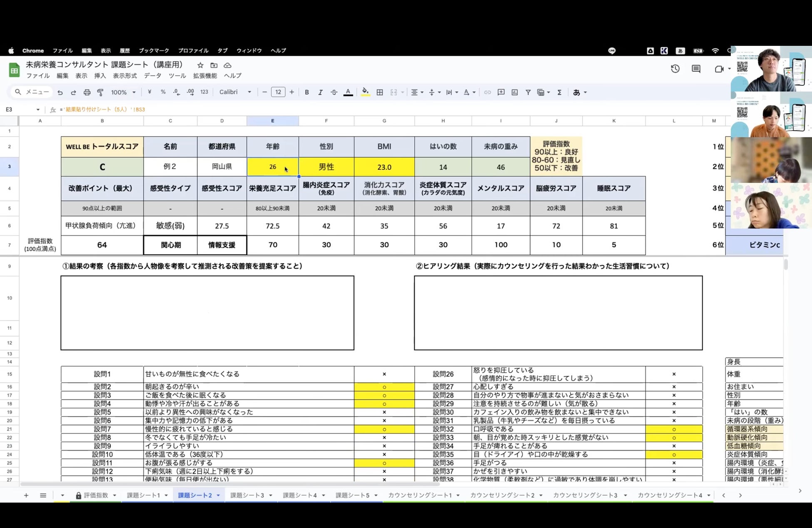Click the insert chart icon

coord(515,92)
